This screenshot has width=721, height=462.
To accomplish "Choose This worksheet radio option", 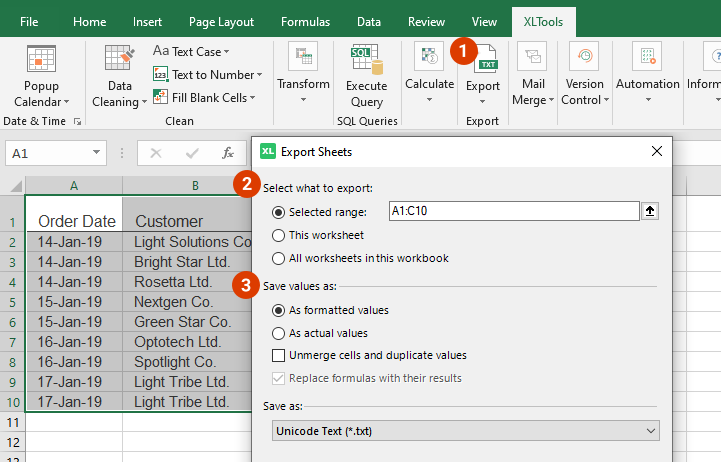I will pyautogui.click(x=278, y=235).
